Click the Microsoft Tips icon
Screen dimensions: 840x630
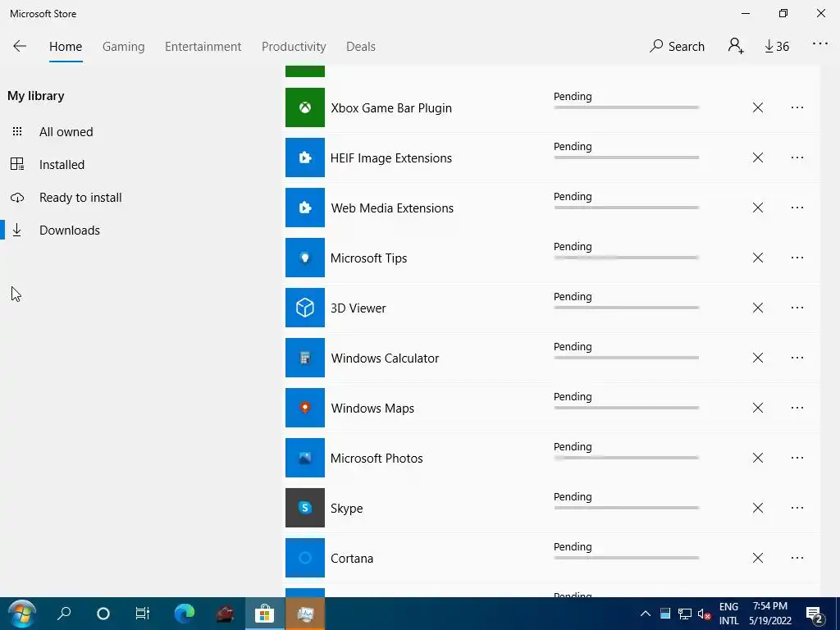305,258
